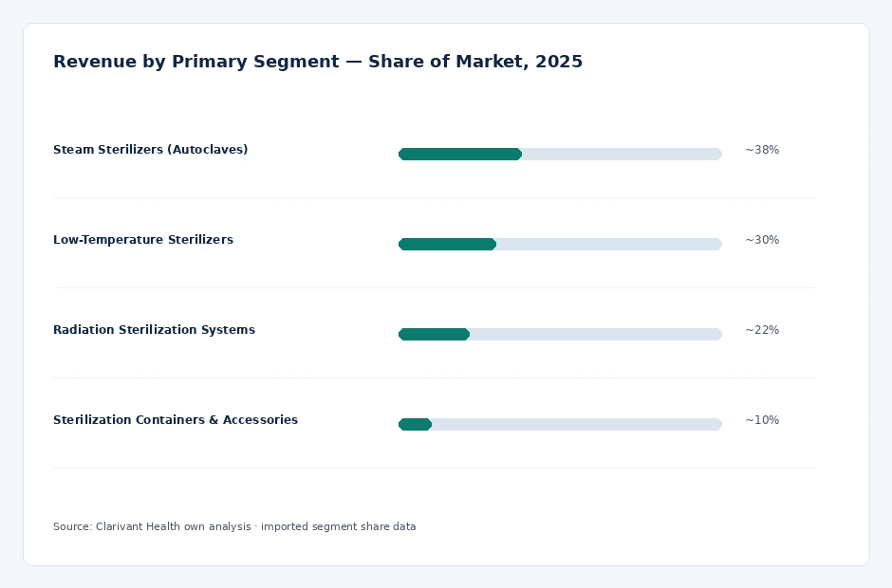The width and height of the screenshot is (892, 588).
Task: Click the gray track of Steam Sterilizers bar
Action: (622, 154)
